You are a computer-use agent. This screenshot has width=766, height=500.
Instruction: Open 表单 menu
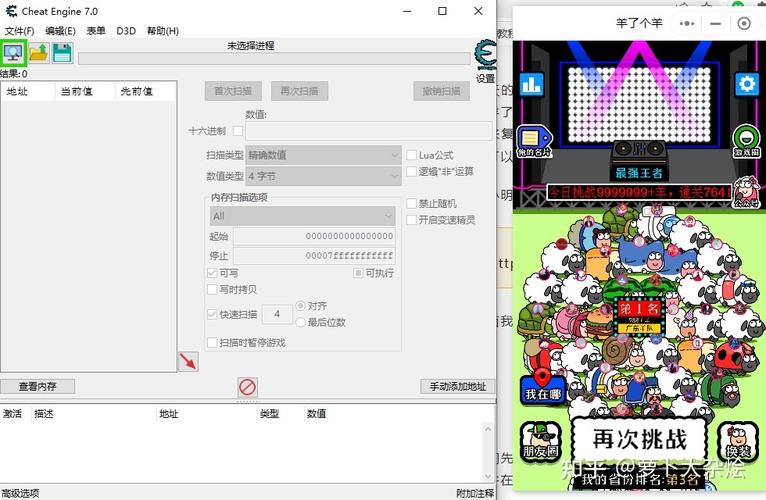tap(96, 31)
